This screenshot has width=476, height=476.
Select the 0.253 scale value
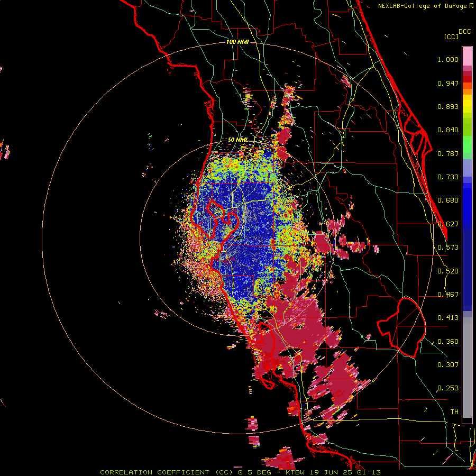click(x=448, y=388)
